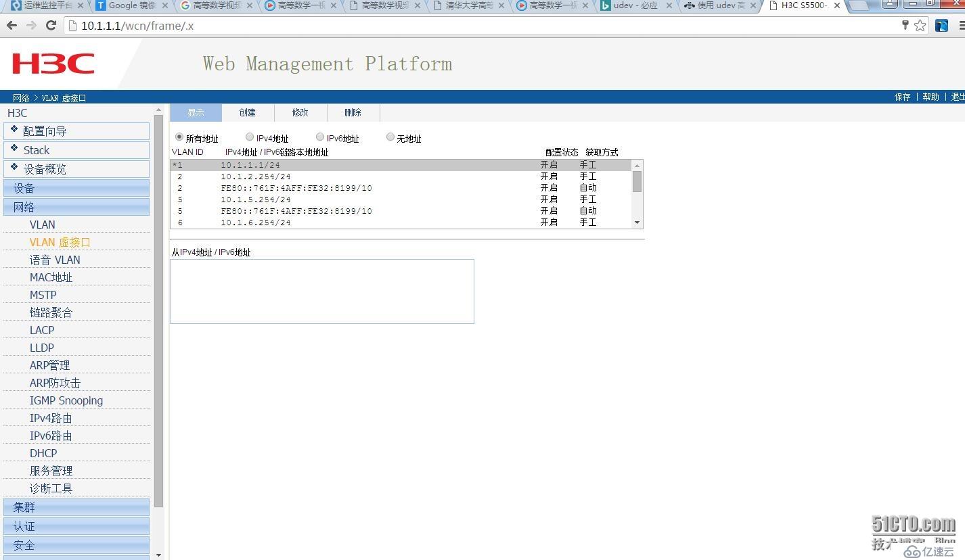Expand the 认证 menu section
Image resolution: width=965 pixels, height=560 pixels.
(x=76, y=526)
